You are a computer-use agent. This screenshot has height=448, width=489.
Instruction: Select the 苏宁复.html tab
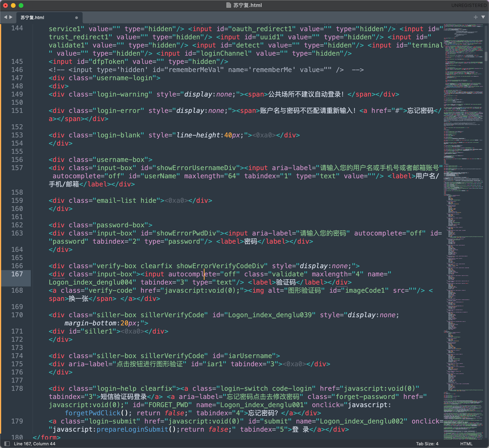49,18
